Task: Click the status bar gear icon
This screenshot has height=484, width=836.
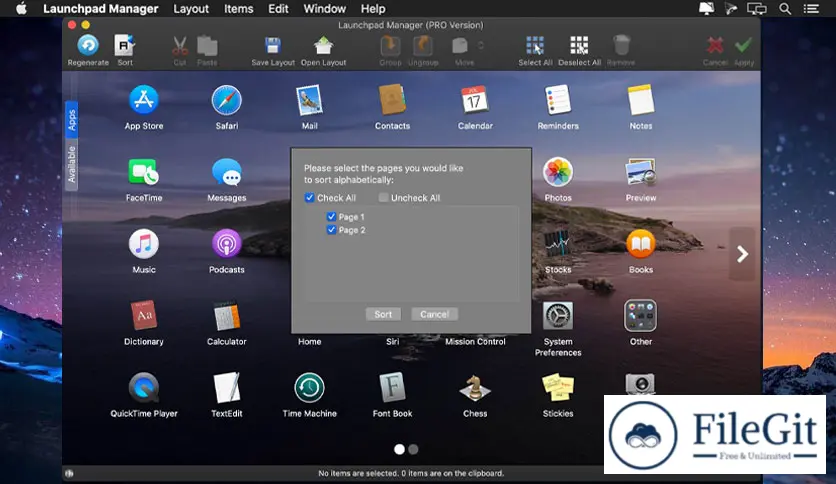Action: 69,473
